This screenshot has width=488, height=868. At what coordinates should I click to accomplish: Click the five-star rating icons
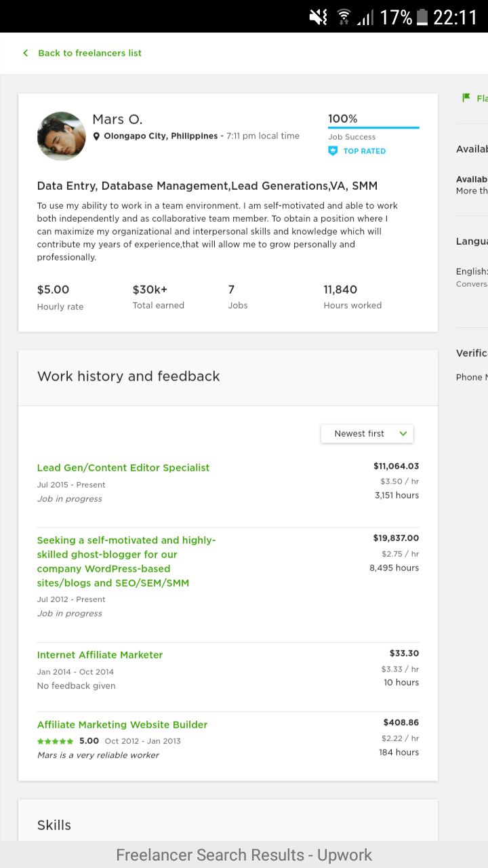(x=56, y=741)
